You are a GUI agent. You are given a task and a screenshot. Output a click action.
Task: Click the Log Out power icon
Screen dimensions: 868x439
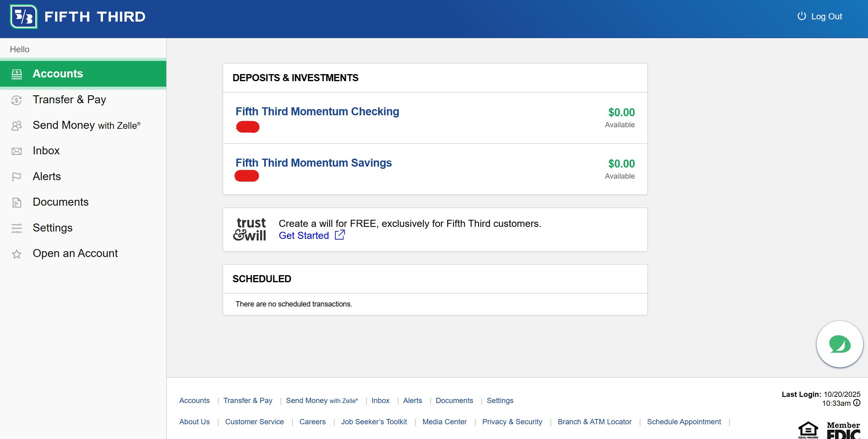click(x=802, y=16)
